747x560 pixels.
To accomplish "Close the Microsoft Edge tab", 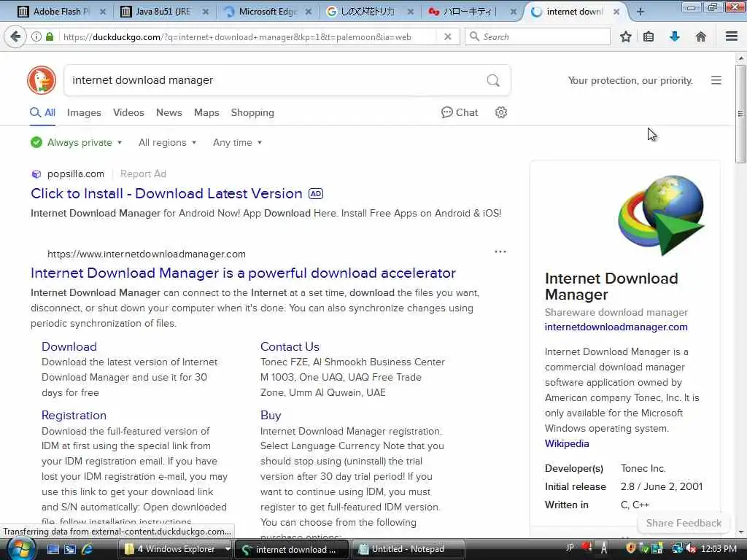I will 309,12.
